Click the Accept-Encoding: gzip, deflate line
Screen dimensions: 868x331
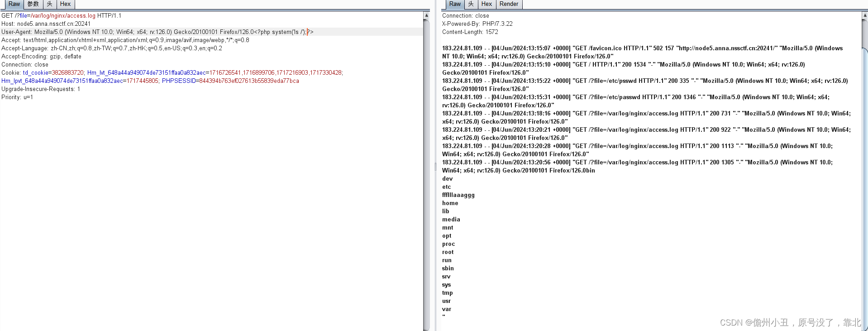[x=41, y=56]
